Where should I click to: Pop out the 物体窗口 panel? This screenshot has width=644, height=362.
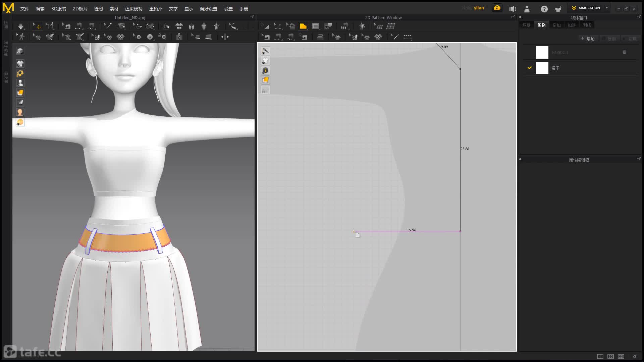pyautogui.click(x=638, y=17)
